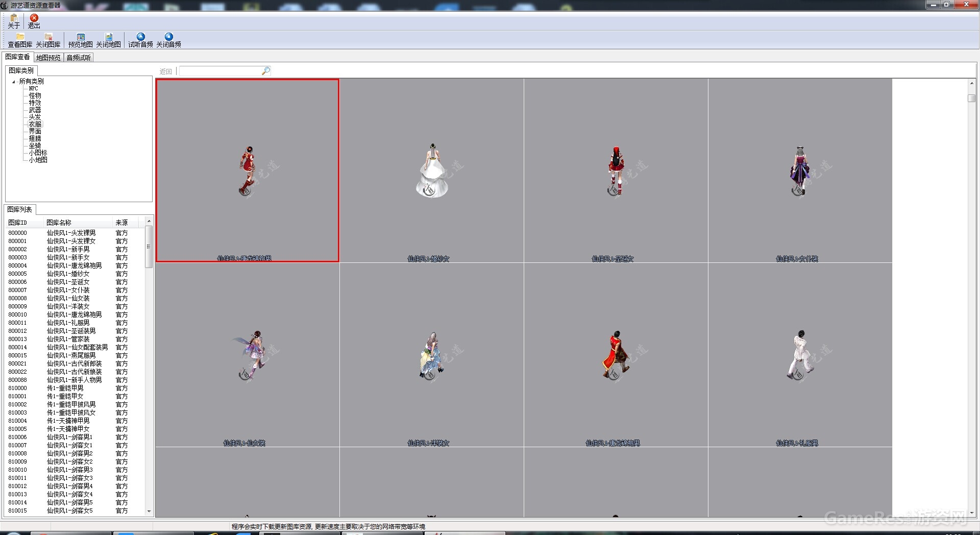Select list row 800001 头发裸女
Viewport: 980px width, 535px height.
(x=75, y=241)
